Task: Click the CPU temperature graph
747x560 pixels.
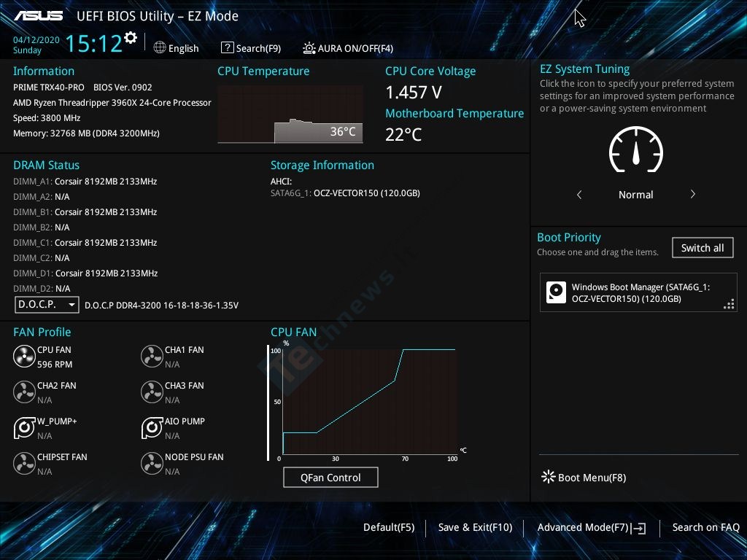Action: [x=290, y=114]
